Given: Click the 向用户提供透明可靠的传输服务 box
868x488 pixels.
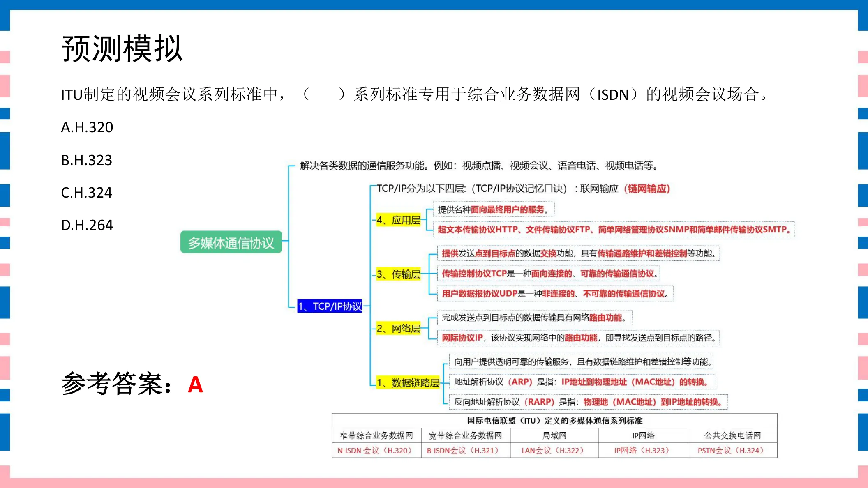Looking at the screenshot, I should click(x=581, y=361).
